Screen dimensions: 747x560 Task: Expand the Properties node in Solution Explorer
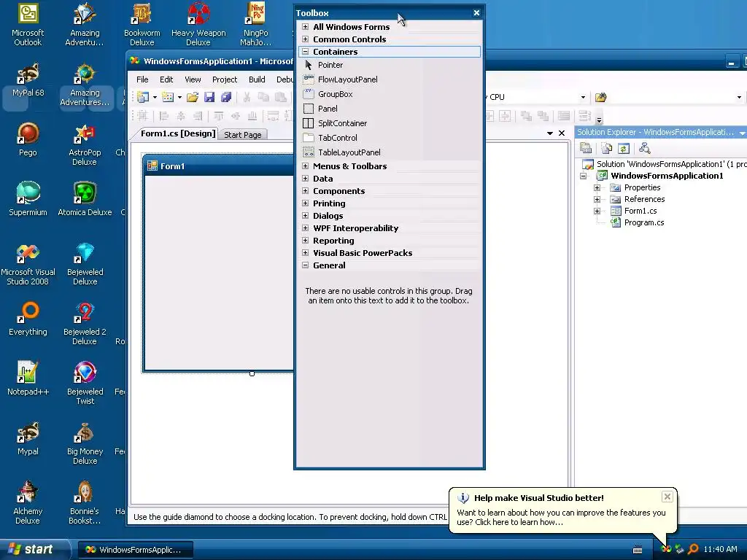coord(597,187)
